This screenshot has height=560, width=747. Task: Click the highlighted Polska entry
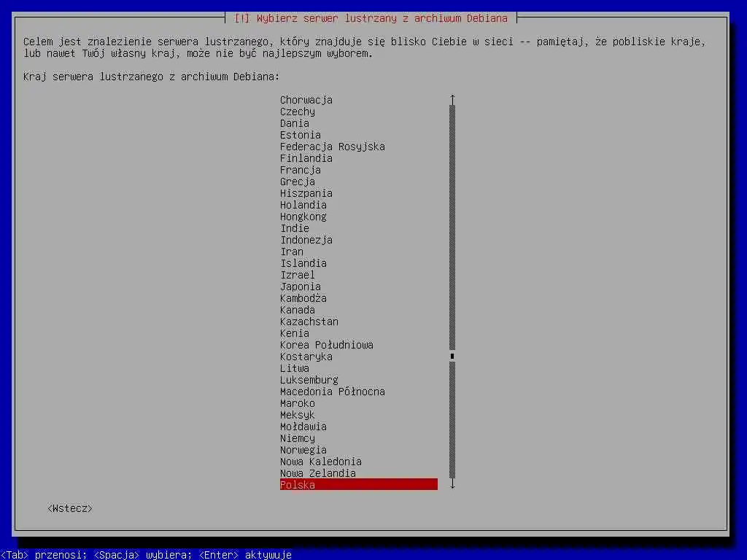(359, 484)
